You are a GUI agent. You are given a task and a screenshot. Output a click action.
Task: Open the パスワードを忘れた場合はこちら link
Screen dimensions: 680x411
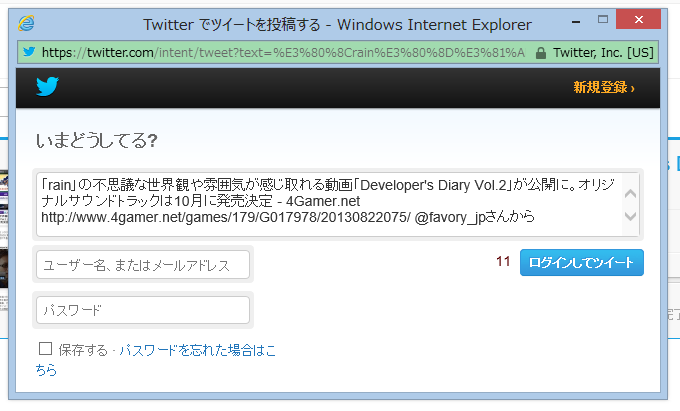195,350
